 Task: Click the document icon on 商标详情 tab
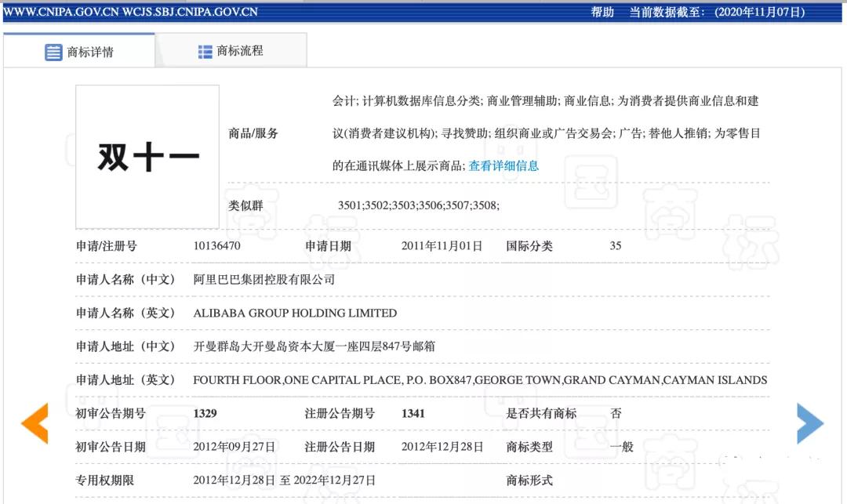coord(53,50)
